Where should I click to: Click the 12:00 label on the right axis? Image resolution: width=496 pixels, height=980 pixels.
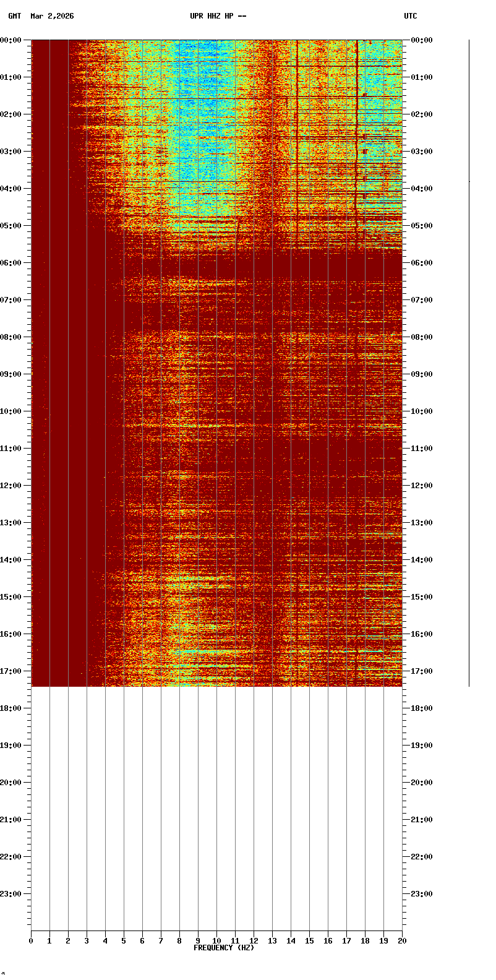pyautogui.click(x=421, y=486)
